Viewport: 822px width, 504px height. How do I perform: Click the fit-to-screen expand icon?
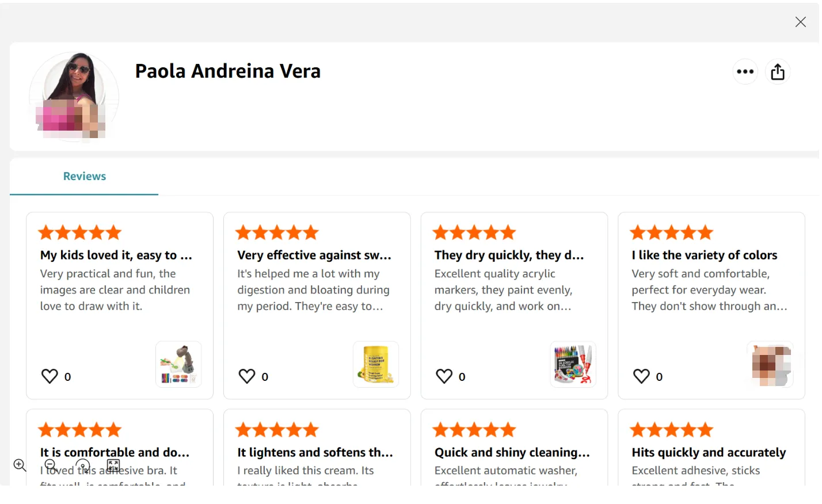[x=113, y=465]
